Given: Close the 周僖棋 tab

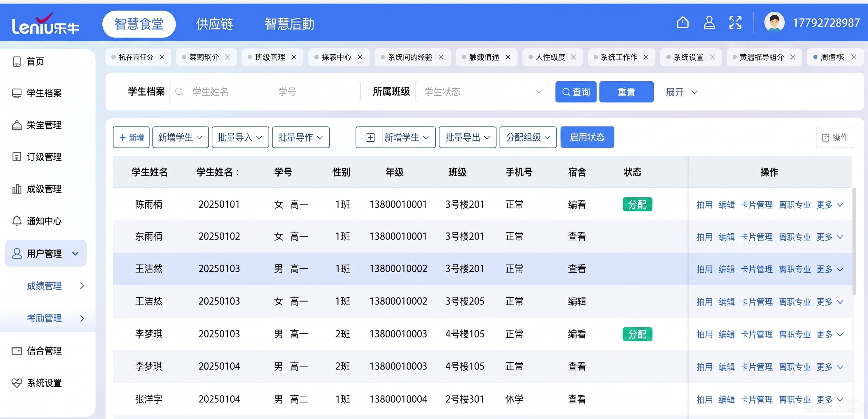Looking at the screenshot, I should pos(853,57).
